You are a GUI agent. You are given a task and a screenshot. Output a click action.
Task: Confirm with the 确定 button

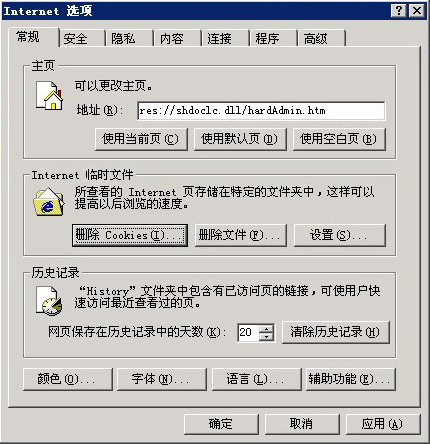pyautogui.click(x=221, y=424)
